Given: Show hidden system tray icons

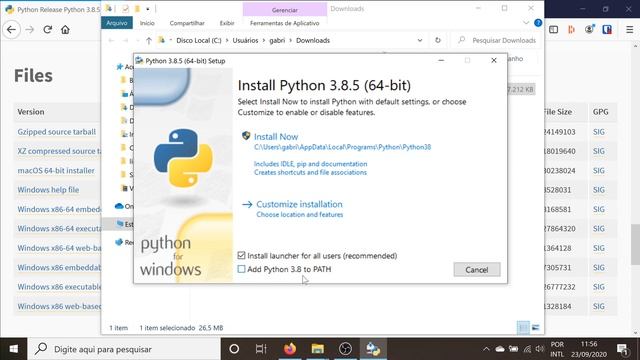Looking at the screenshot, I should tap(486, 349).
